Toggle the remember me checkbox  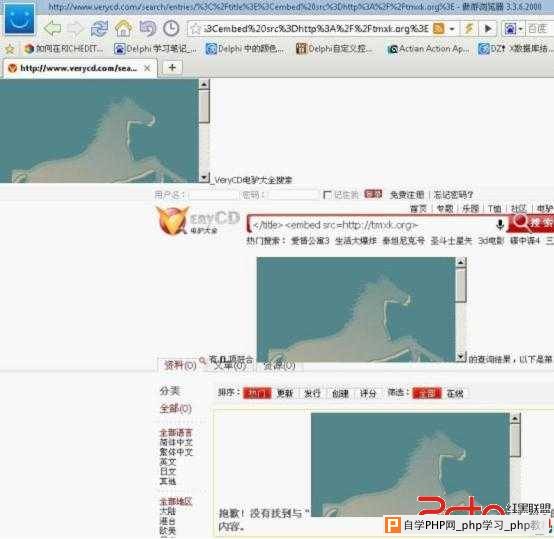(x=328, y=195)
